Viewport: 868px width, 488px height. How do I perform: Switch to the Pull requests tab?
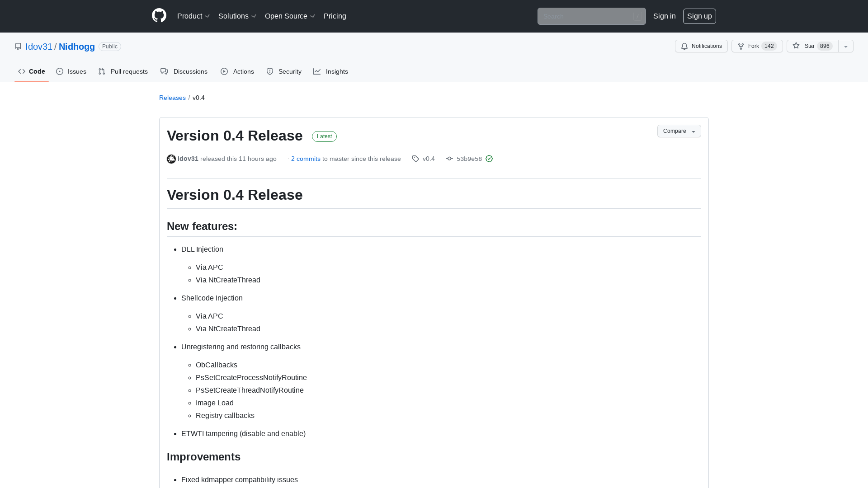pyautogui.click(x=123, y=71)
